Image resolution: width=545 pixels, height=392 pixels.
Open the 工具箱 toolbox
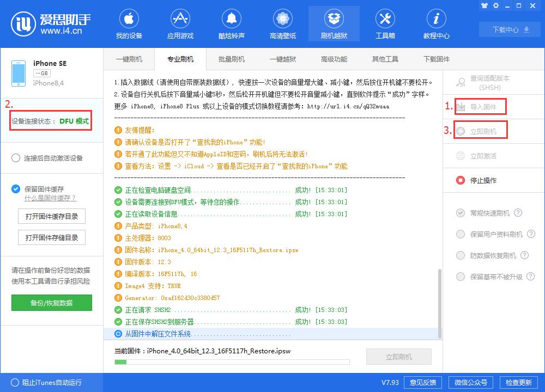[x=385, y=23]
